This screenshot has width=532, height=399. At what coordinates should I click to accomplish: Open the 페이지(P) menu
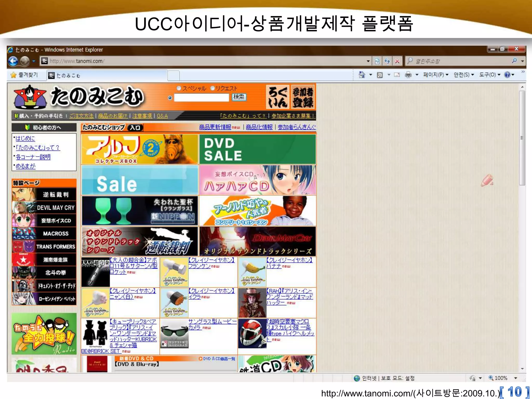(x=436, y=75)
